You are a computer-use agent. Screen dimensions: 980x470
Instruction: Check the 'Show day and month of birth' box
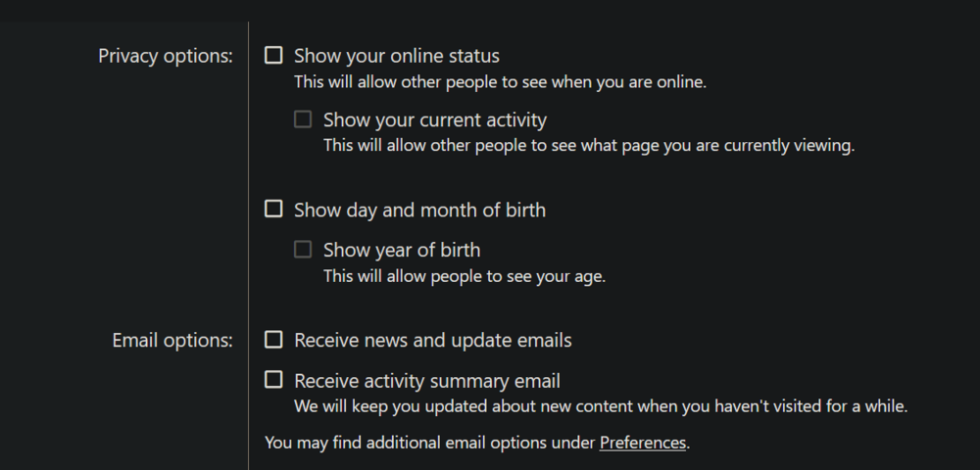[x=273, y=209]
